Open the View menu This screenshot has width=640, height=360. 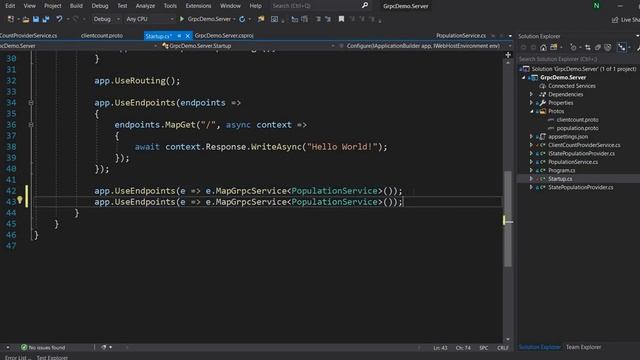(x=29, y=6)
